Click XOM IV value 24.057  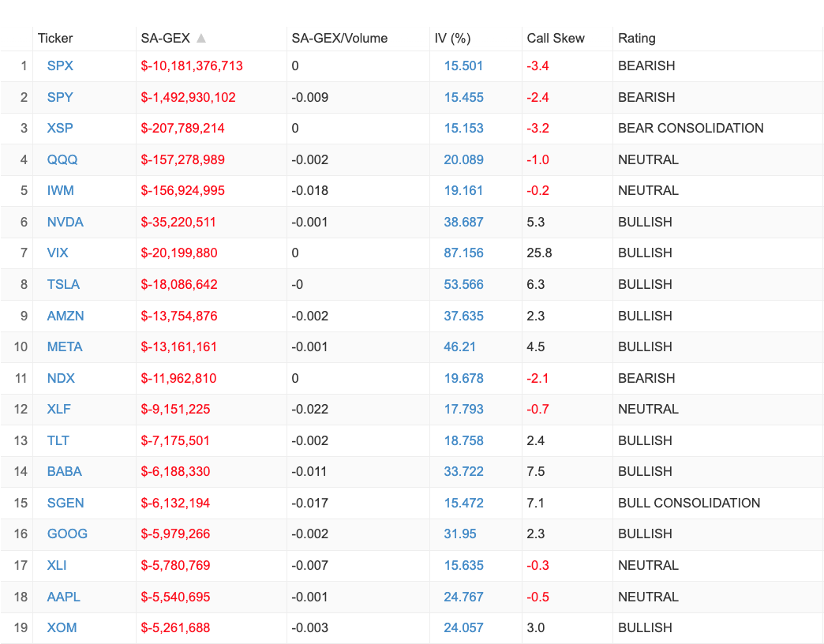point(463,628)
